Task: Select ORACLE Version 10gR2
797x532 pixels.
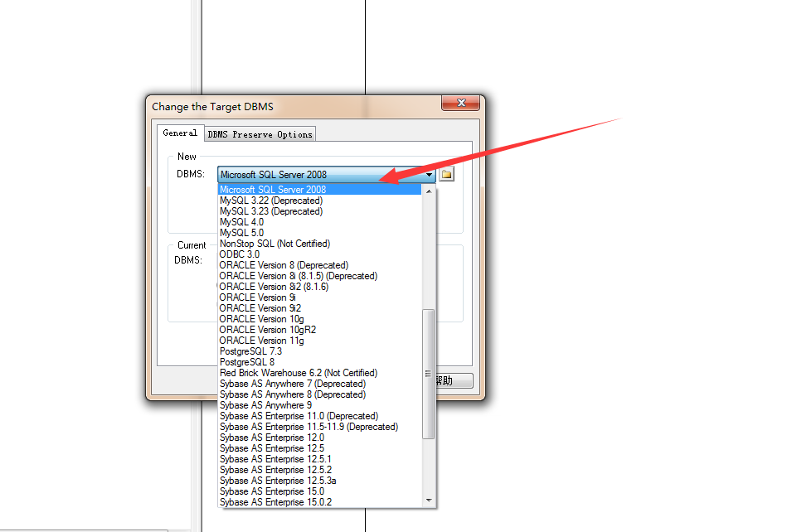Action: 320,330
